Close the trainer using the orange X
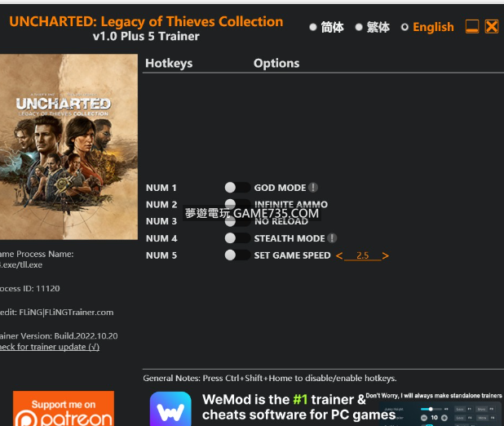Image resolution: width=504 pixels, height=426 pixels. click(492, 26)
